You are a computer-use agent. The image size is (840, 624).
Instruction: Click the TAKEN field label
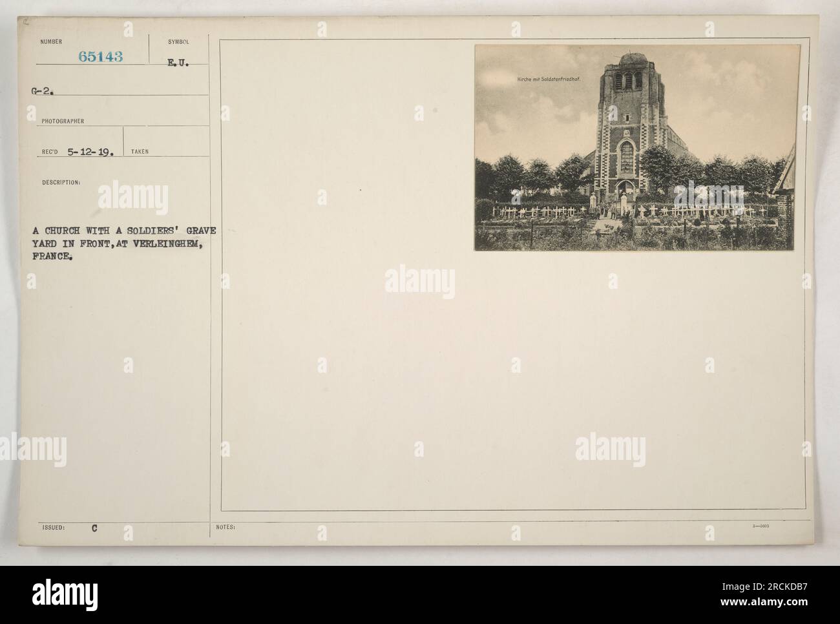click(140, 152)
